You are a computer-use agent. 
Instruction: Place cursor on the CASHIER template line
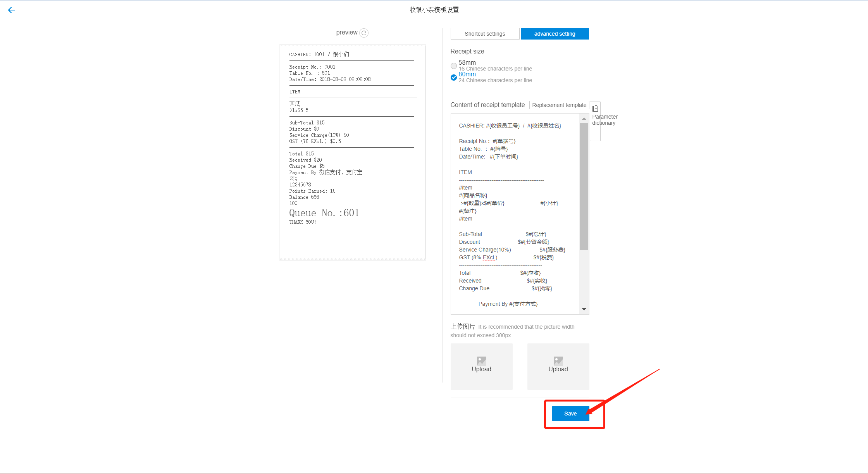coord(510,126)
